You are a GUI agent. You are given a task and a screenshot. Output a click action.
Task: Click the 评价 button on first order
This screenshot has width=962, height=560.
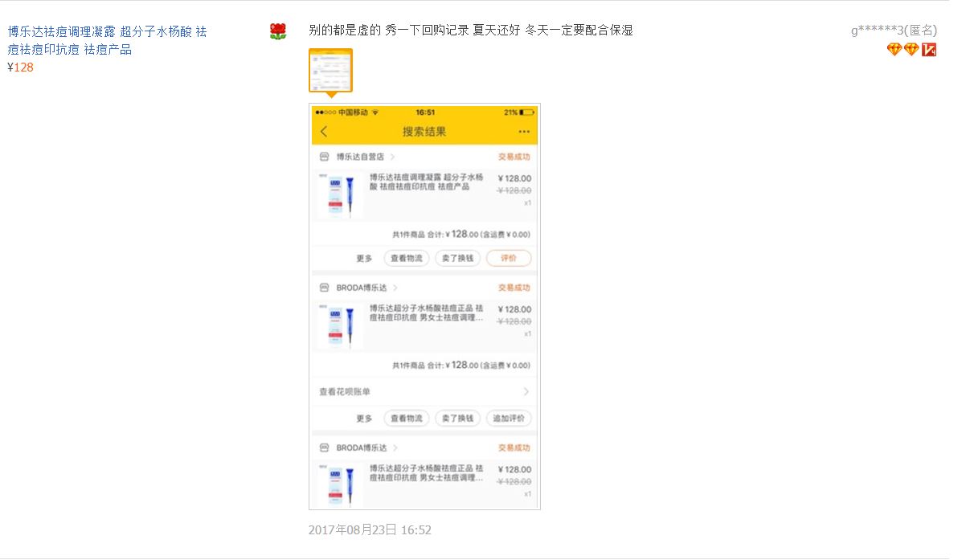[x=509, y=258]
